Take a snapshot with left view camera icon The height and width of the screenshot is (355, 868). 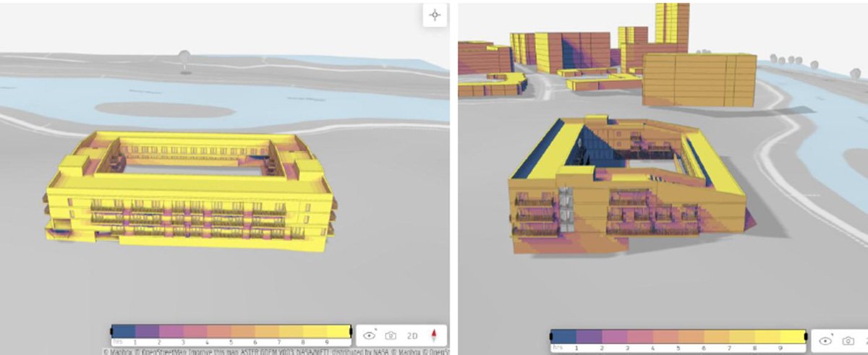click(391, 335)
